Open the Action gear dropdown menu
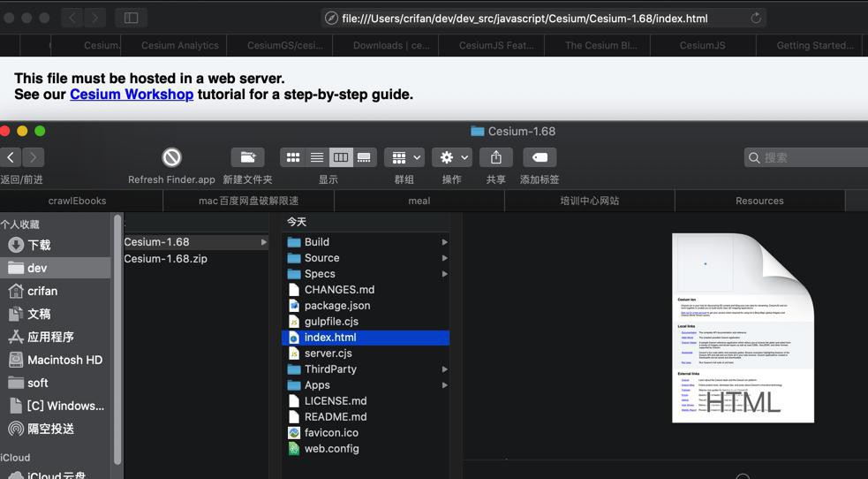 (451, 157)
